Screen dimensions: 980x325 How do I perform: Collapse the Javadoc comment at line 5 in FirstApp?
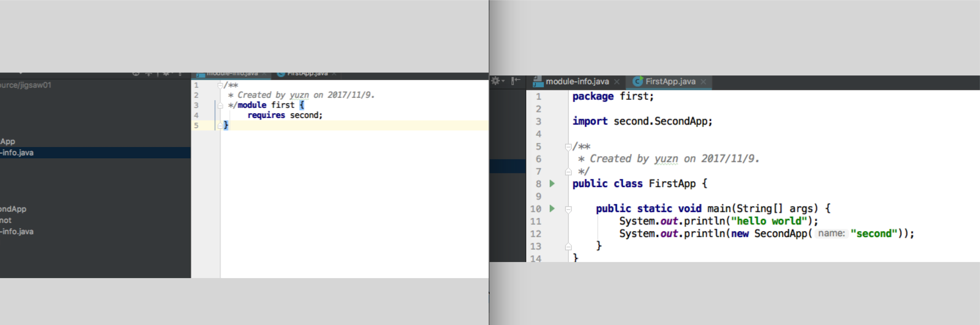pyautogui.click(x=568, y=146)
